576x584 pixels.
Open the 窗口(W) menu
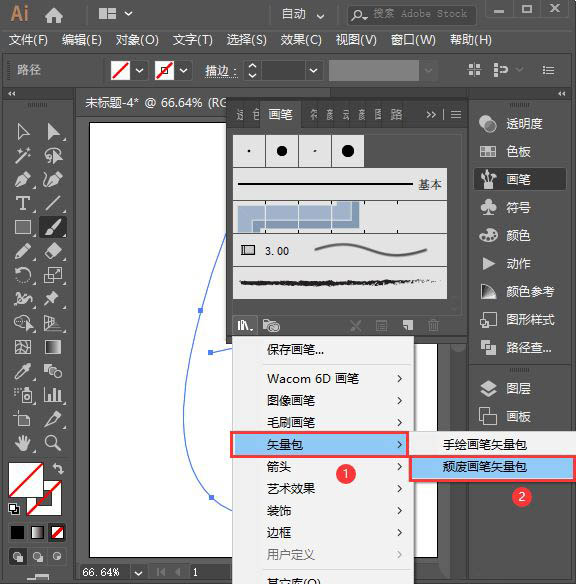[413, 39]
